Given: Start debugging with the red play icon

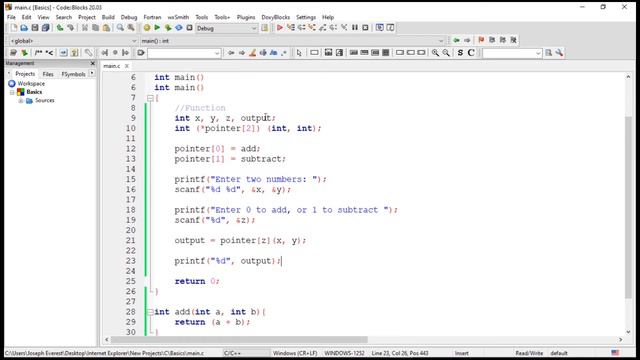Looking at the screenshot, I should [x=280, y=28].
